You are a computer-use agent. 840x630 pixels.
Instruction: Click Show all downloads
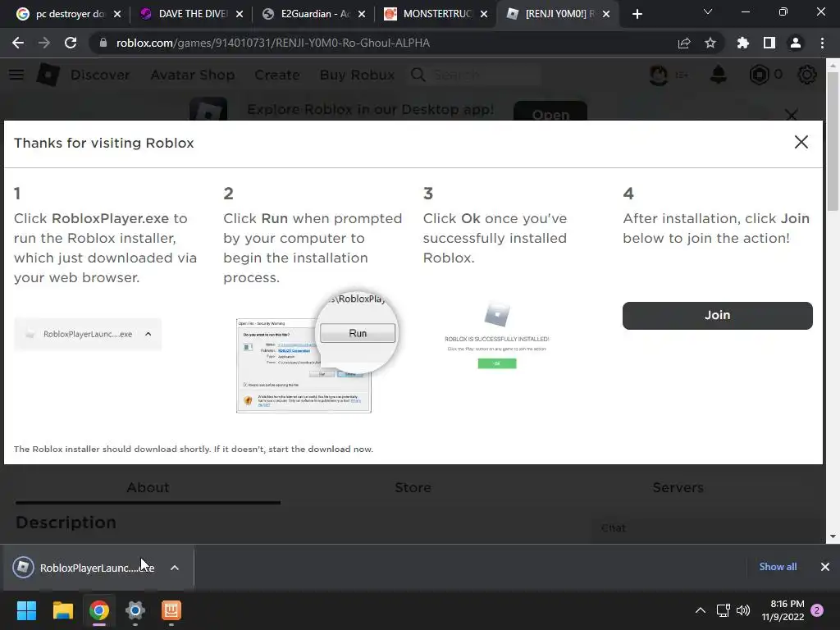778,567
